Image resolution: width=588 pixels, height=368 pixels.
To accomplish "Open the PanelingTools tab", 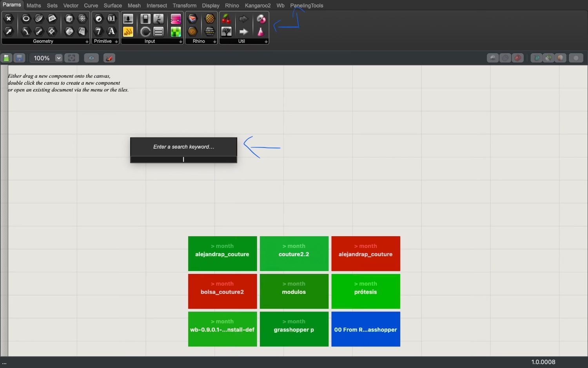I will [x=307, y=5].
